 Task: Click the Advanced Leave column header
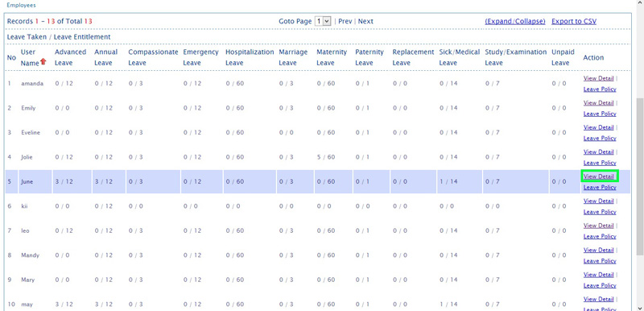coord(70,57)
